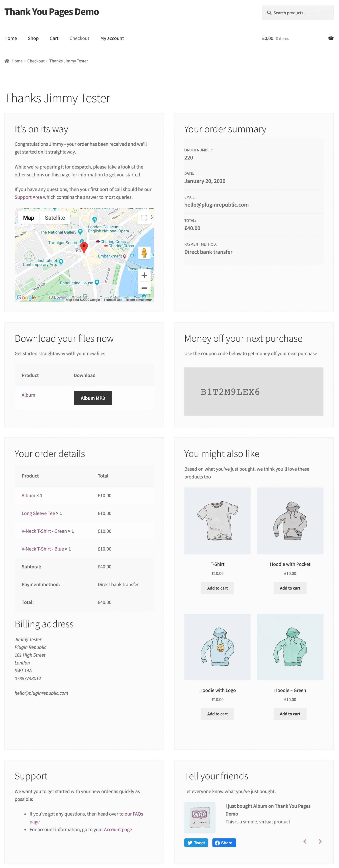Go to My account from the navigation
The height and width of the screenshot is (868, 339).
pyautogui.click(x=112, y=38)
